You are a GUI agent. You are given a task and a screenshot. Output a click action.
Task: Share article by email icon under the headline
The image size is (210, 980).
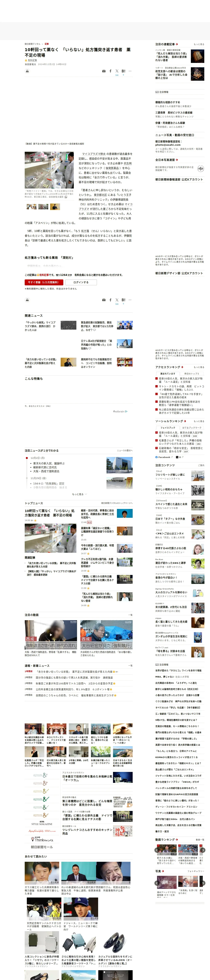tap(104, 71)
